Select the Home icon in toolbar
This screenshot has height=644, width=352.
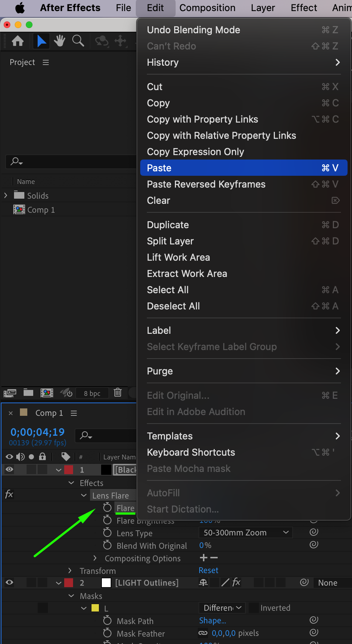(x=18, y=41)
